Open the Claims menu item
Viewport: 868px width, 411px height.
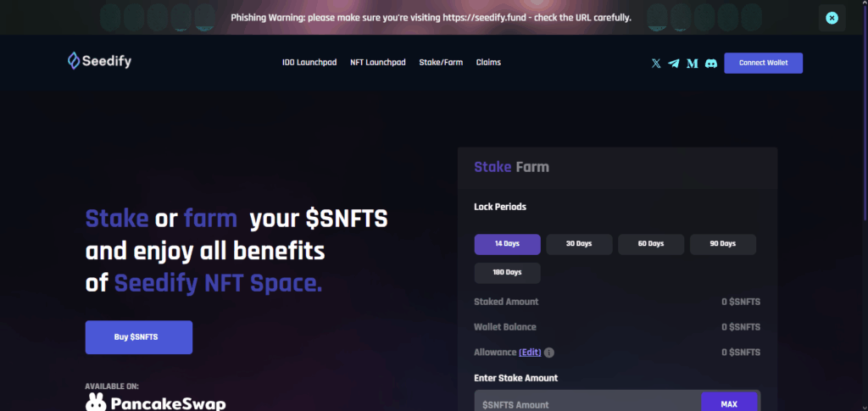(x=488, y=63)
